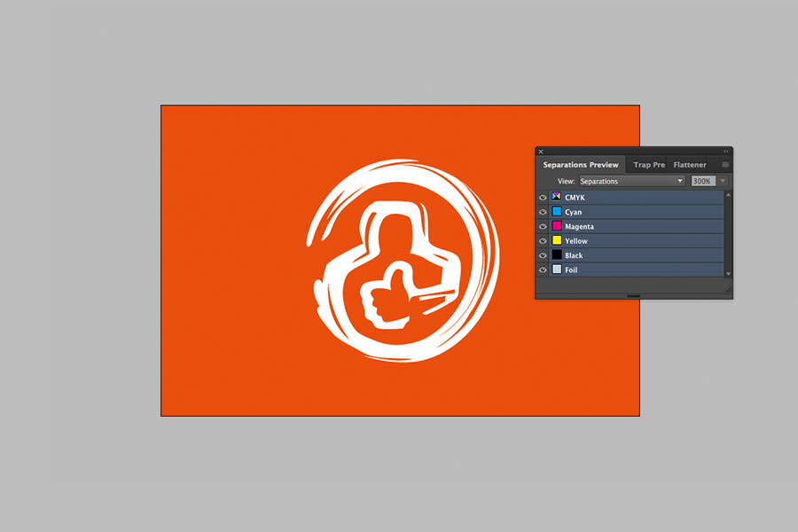Click the Black ink swatch icon

(557, 255)
